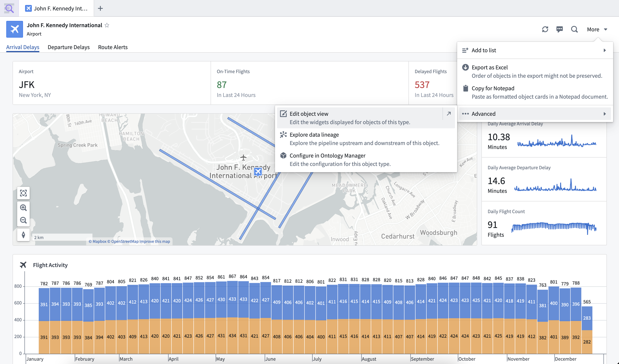Viewport: 619px width, 364px height.
Task: Click the Daily Flight Count sparkline
Action: click(x=554, y=228)
